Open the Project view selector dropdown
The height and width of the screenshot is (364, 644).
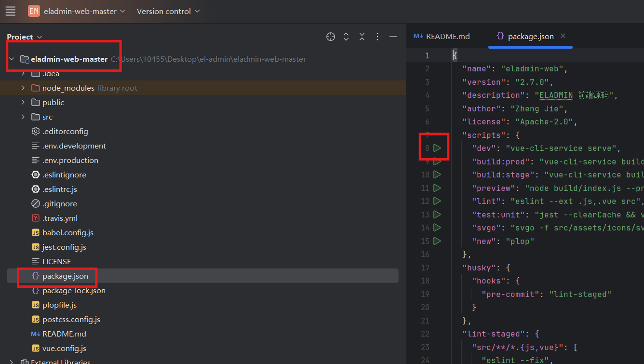click(25, 37)
